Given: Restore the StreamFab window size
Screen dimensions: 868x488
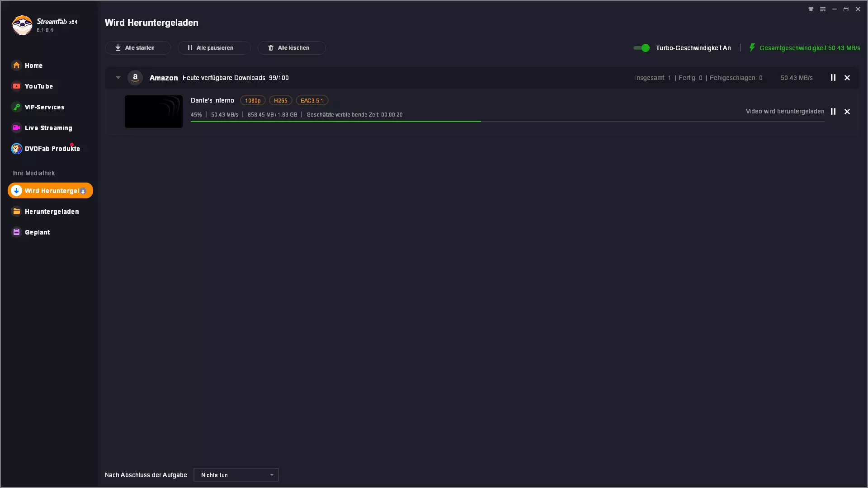Looking at the screenshot, I should 846,9.
